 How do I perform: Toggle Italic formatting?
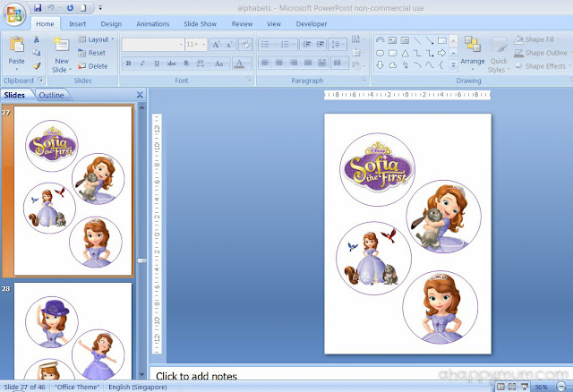point(142,64)
